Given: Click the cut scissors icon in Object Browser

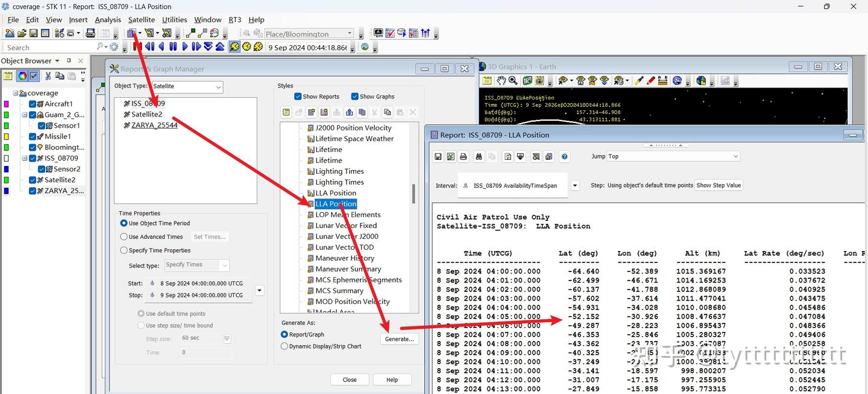Looking at the screenshot, I should point(48,76).
